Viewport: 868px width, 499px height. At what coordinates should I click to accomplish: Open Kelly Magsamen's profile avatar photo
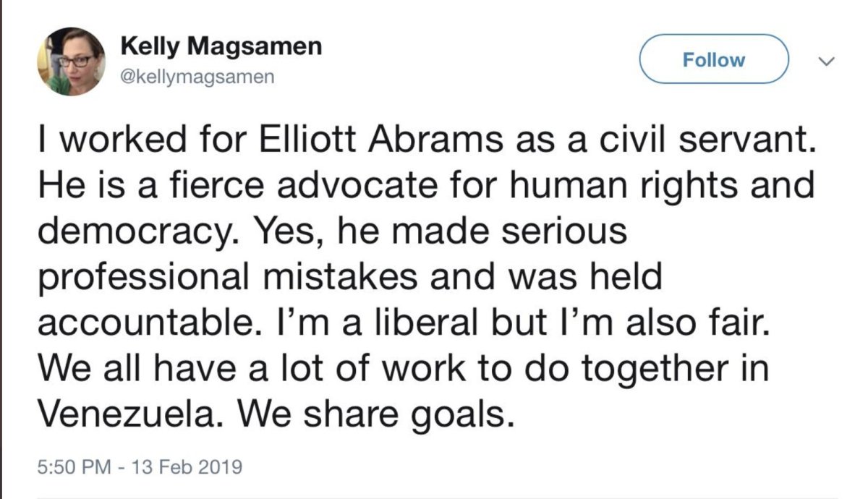point(72,61)
